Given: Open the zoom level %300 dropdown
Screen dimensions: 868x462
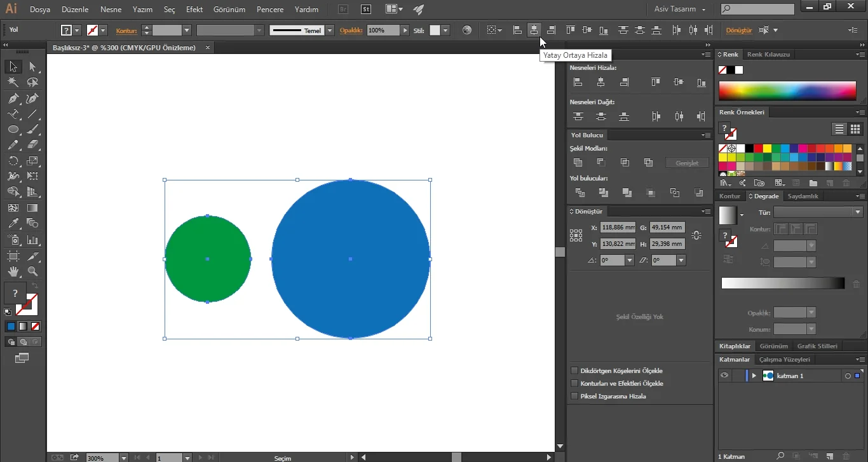Looking at the screenshot, I should [123, 458].
